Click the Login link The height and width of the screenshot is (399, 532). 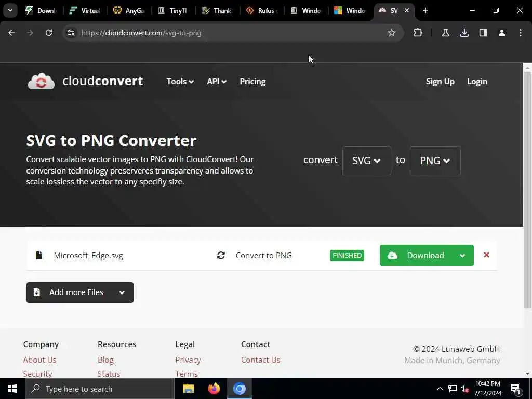click(477, 82)
